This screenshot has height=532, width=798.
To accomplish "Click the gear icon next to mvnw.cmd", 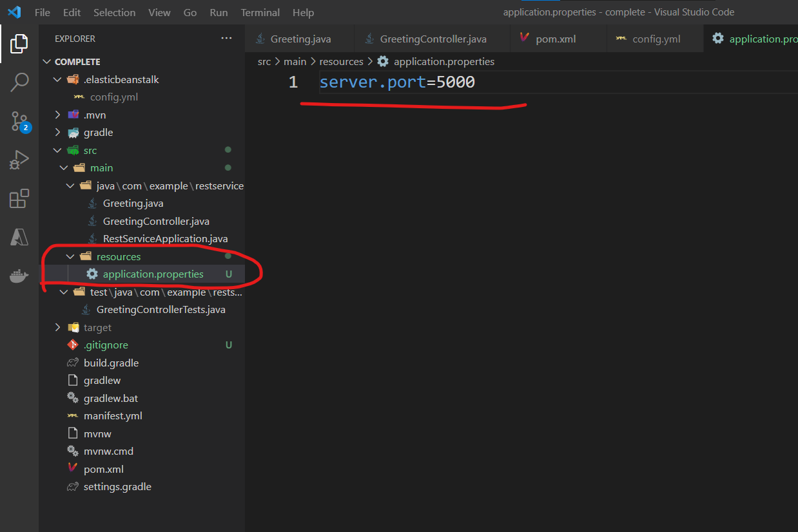I will click(73, 451).
